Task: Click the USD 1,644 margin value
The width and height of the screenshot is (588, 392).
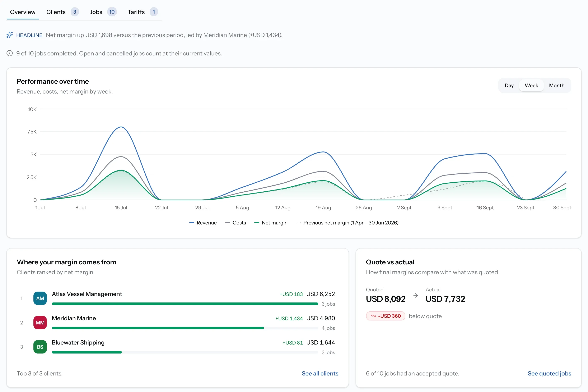Action: [321, 342]
